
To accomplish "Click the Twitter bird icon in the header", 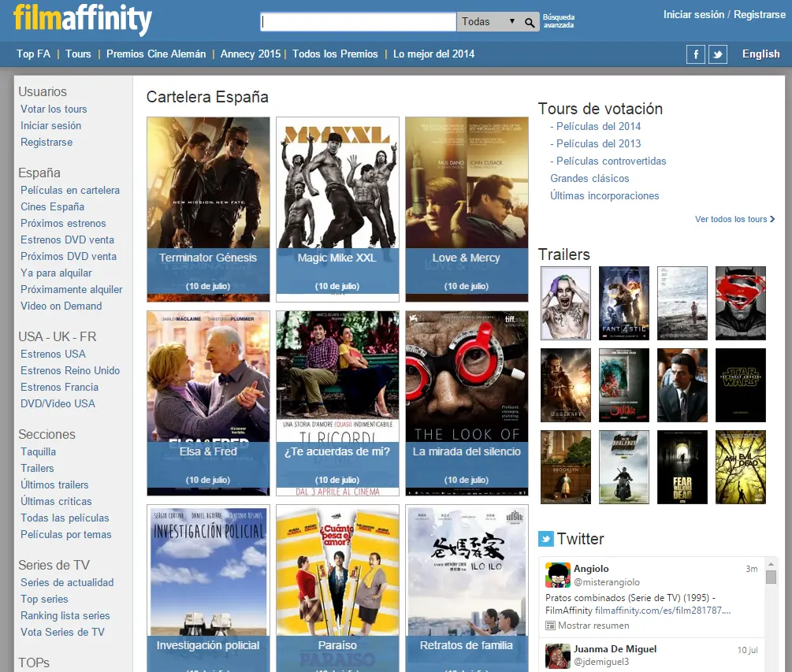I will pos(717,54).
